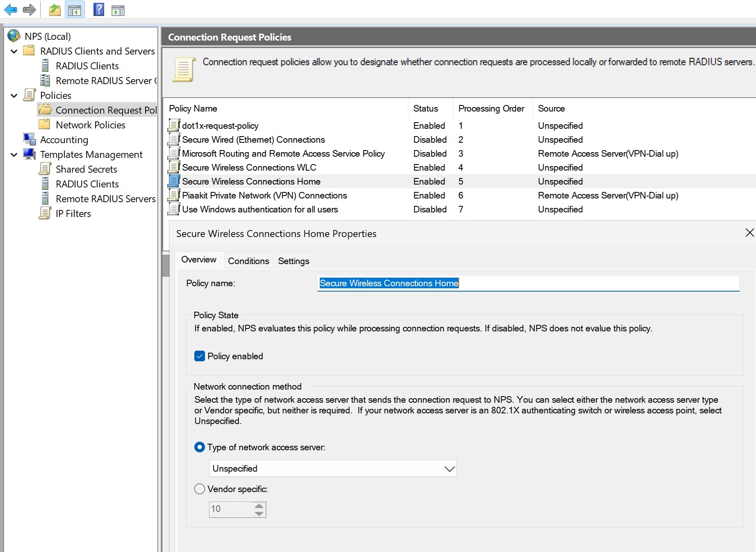
Task: Open the Unspecified network access server dropdown
Action: (332, 468)
